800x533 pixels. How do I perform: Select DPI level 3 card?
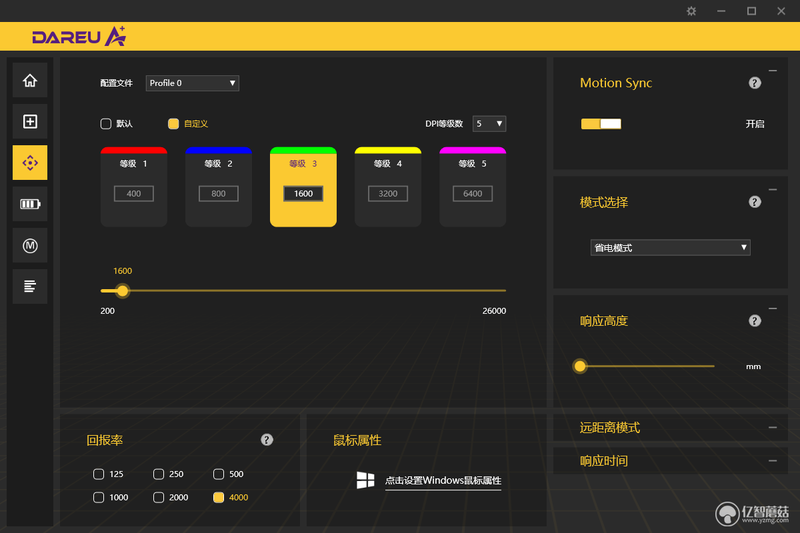[x=303, y=187]
